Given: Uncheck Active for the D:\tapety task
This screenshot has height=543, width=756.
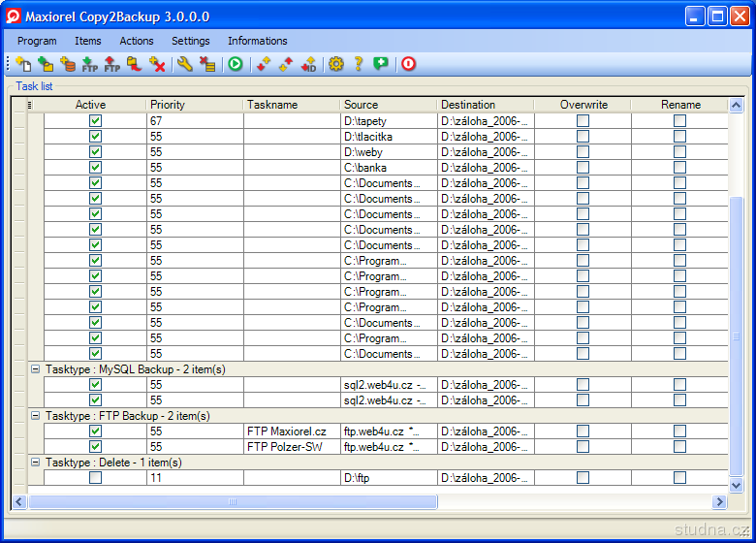Looking at the screenshot, I should 95,121.
